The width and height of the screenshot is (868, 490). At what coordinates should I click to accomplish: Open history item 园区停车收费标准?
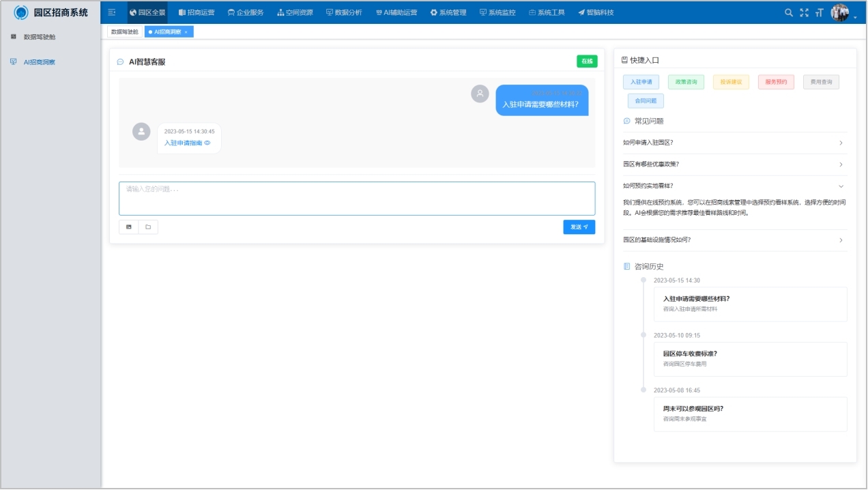pos(749,359)
